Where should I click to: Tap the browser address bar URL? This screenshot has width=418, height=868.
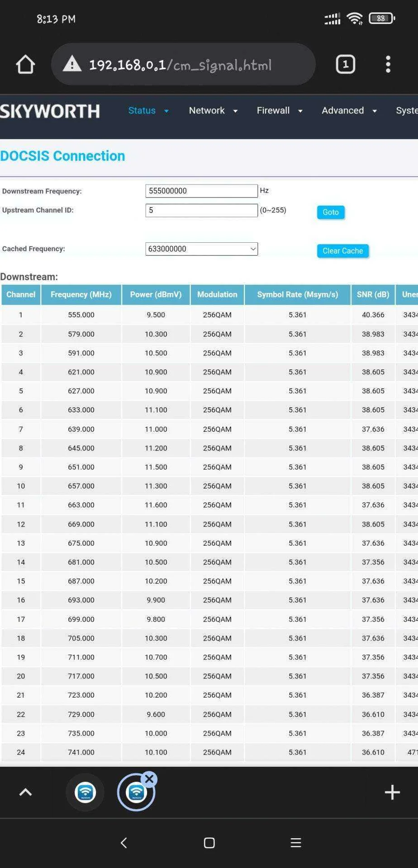180,65
